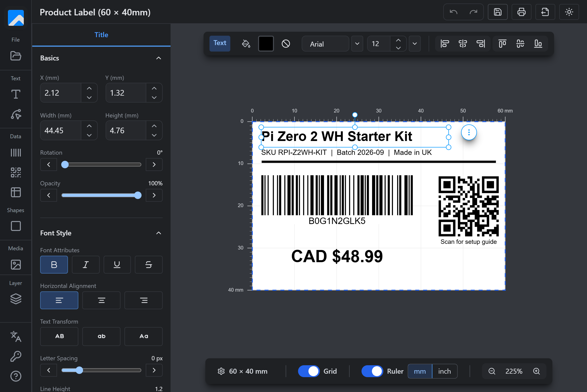Click the Letter Spacing slider track
Viewport: 587px width, 392px height.
pyautogui.click(x=101, y=370)
